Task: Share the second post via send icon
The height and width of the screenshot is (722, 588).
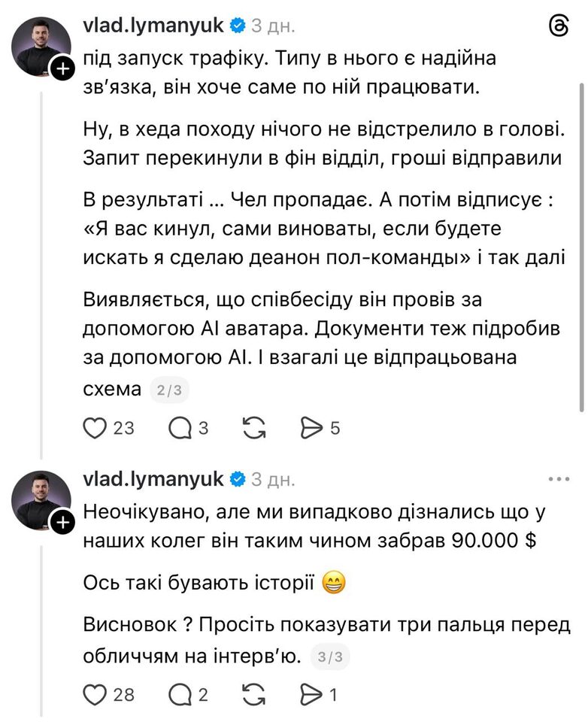Action: [x=311, y=695]
